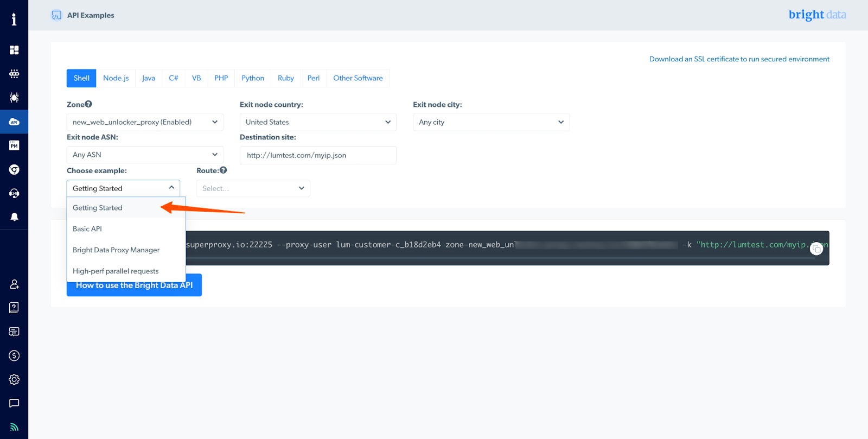
Task: Switch to the Shell tab
Action: pyautogui.click(x=81, y=78)
